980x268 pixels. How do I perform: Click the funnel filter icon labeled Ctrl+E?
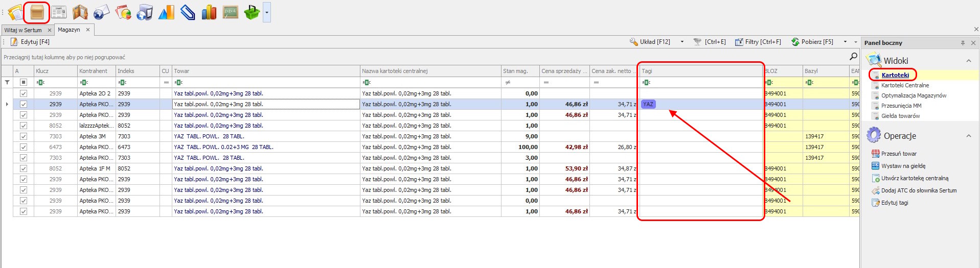tap(697, 42)
